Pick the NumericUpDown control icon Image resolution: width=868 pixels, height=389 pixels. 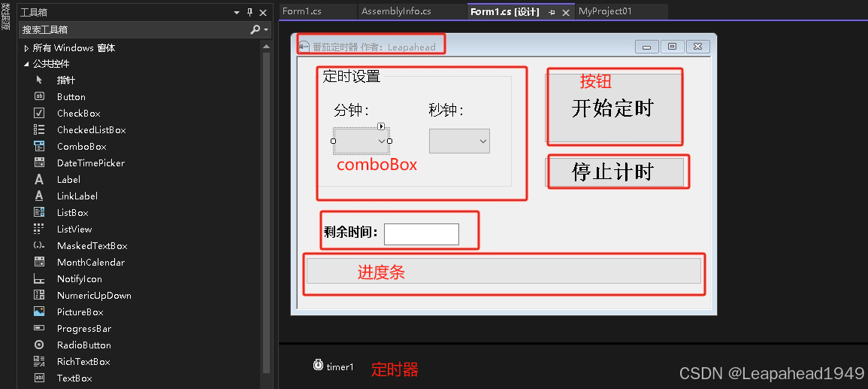pos(39,296)
